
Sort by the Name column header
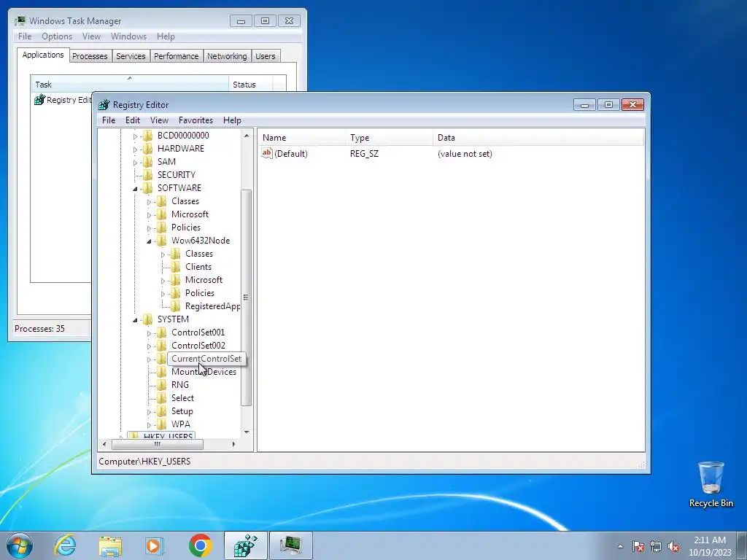pyautogui.click(x=301, y=138)
